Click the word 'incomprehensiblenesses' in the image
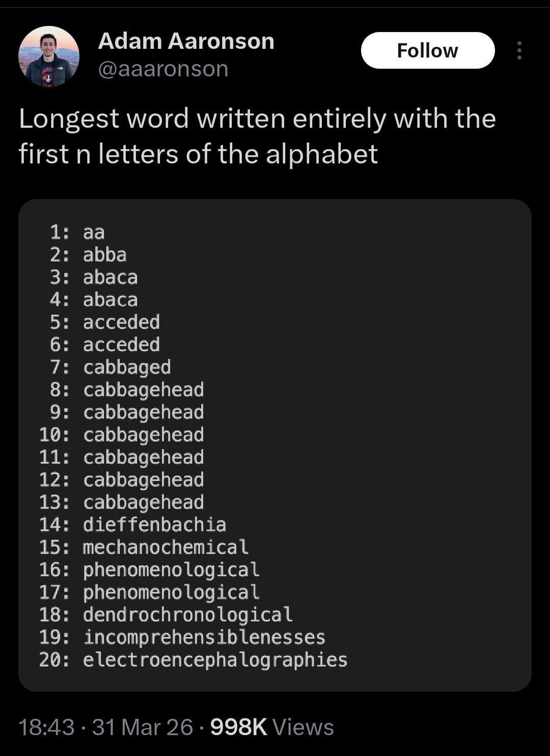This screenshot has height=756, width=550. tap(204, 637)
